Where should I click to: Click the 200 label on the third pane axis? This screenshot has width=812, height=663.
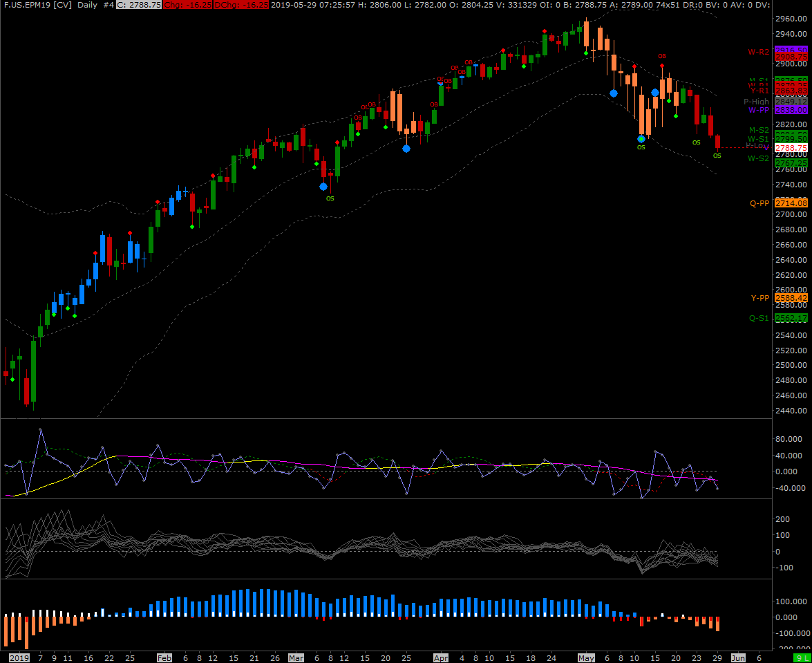[783, 519]
